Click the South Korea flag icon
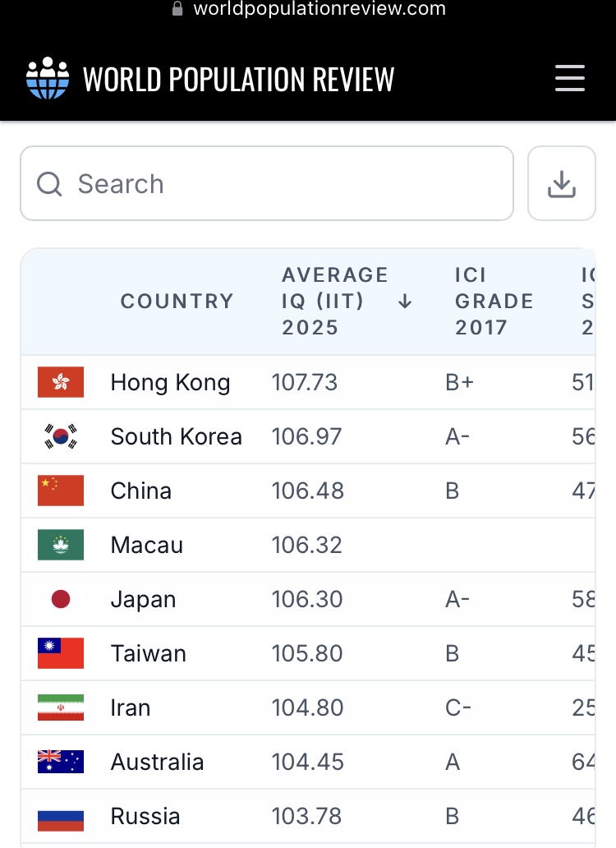This screenshot has height=848, width=616. 61,436
